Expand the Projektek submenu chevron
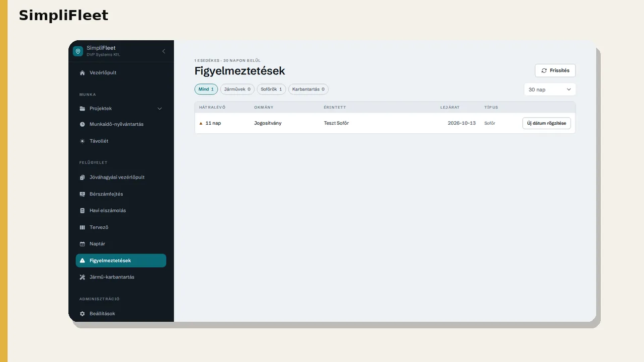Viewport: 644px width, 362px height. [x=160, y=109]
